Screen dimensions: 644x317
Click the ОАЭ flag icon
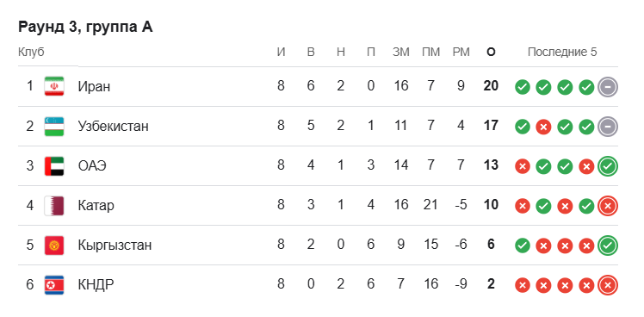click(x=54, y=166)
